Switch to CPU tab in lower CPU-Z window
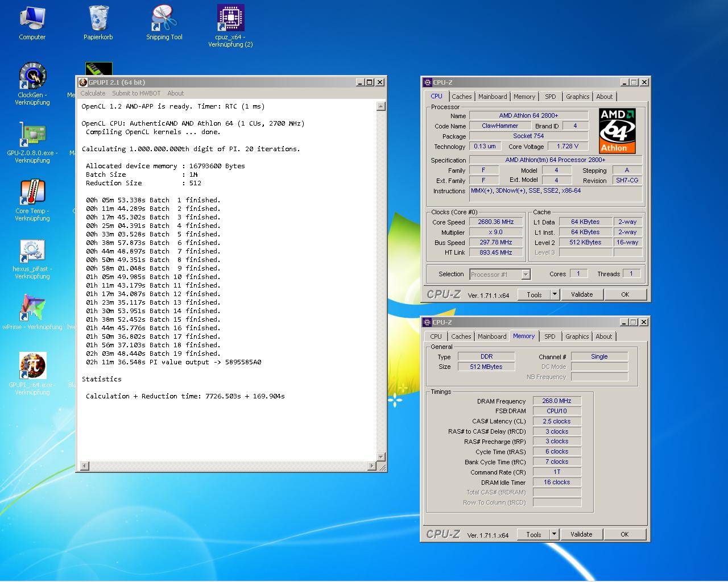The image size is (728, 582). 436,336
